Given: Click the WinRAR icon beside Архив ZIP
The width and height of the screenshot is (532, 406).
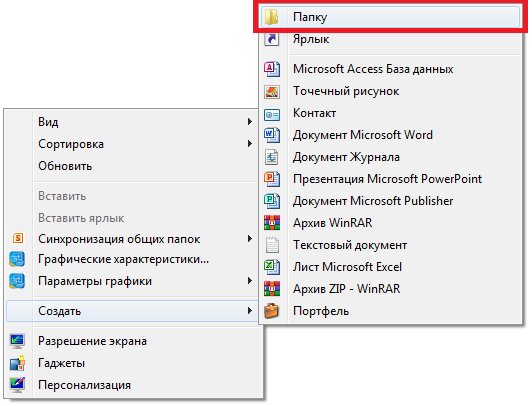Looking at the screenshot, I should pyautogui.click(x=272, y=289).
